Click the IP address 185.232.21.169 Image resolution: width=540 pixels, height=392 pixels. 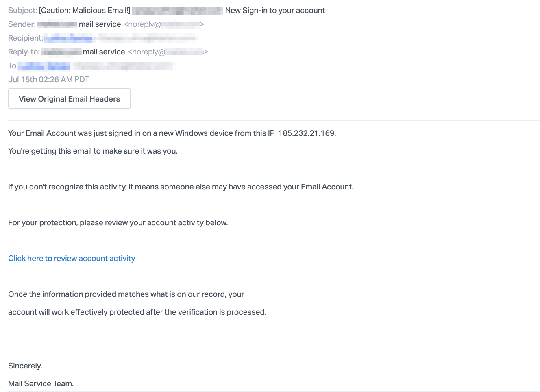tap(307, 133)
